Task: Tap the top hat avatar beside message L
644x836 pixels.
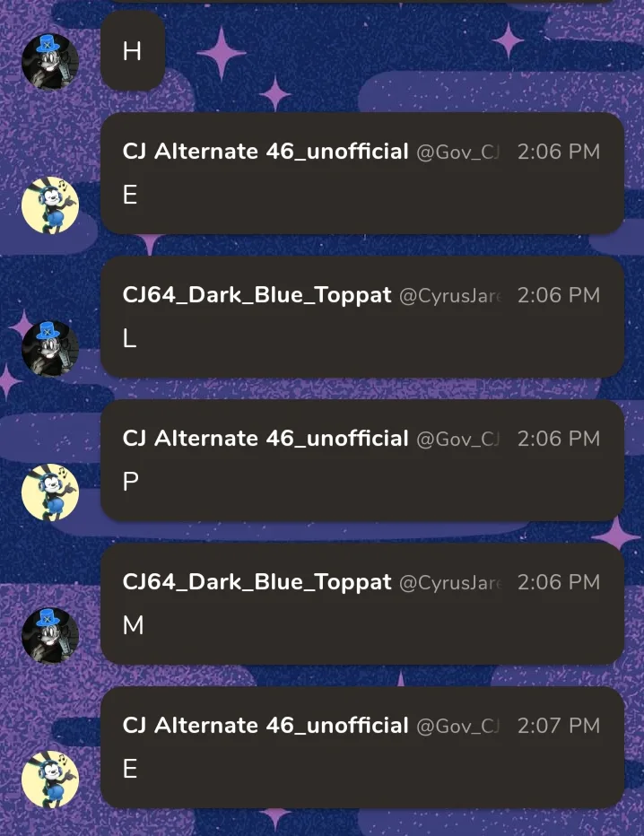Action: click(x=50, y=348)
